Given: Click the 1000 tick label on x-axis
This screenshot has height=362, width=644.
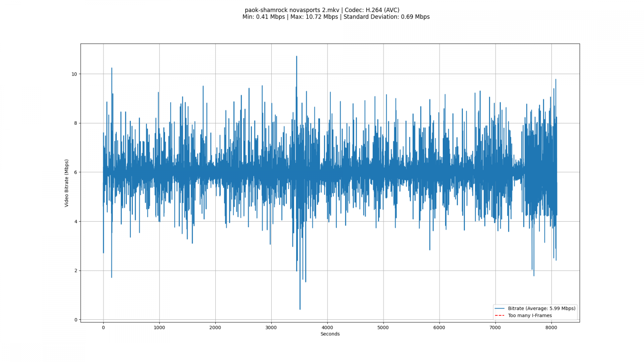Looking at the screenshot, I should 159,327.
